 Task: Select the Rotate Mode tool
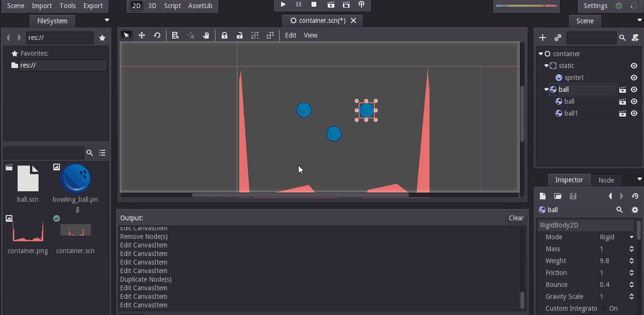coord(157,35)
